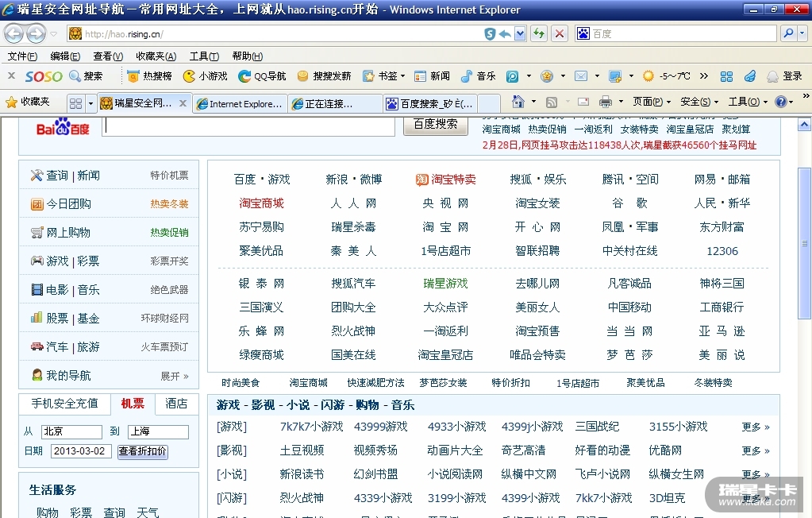Open the 收藏夹(A) menu
The width and height of the screenshot is (812, 518).
tap(156, 56)
